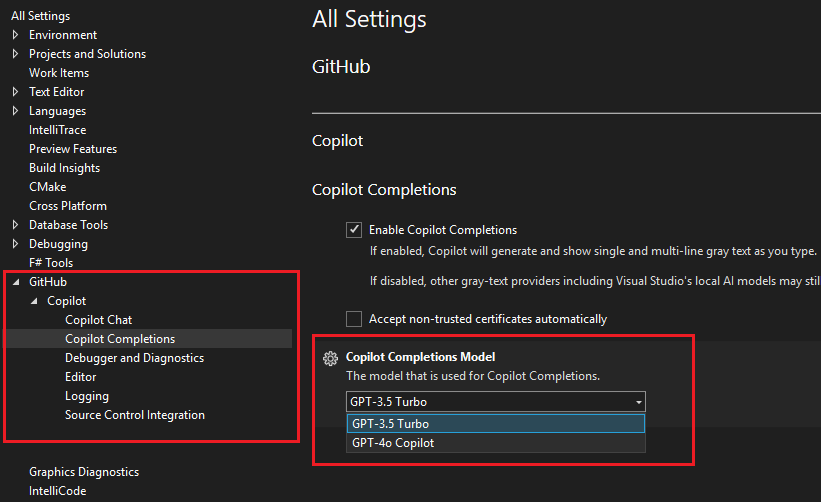Open Copilot Chat settings page
The image size is (821, 502).
98,320
